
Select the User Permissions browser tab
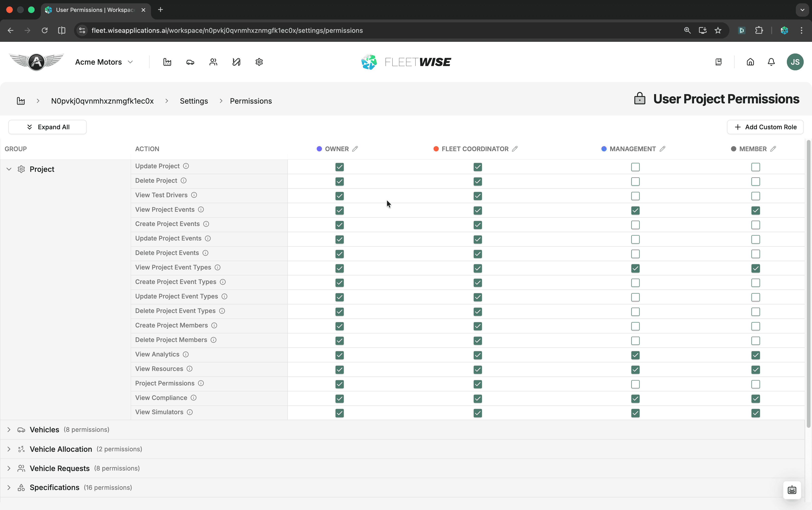[95, 10]
